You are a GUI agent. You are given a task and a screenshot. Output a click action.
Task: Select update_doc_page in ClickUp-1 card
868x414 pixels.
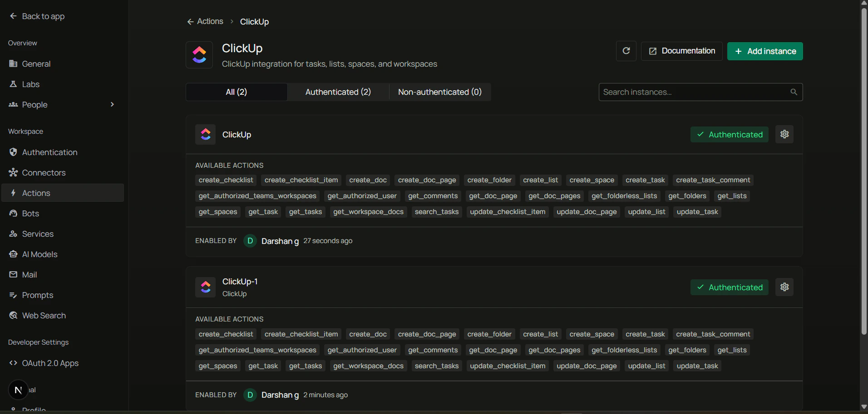click(x=587, y=366)
